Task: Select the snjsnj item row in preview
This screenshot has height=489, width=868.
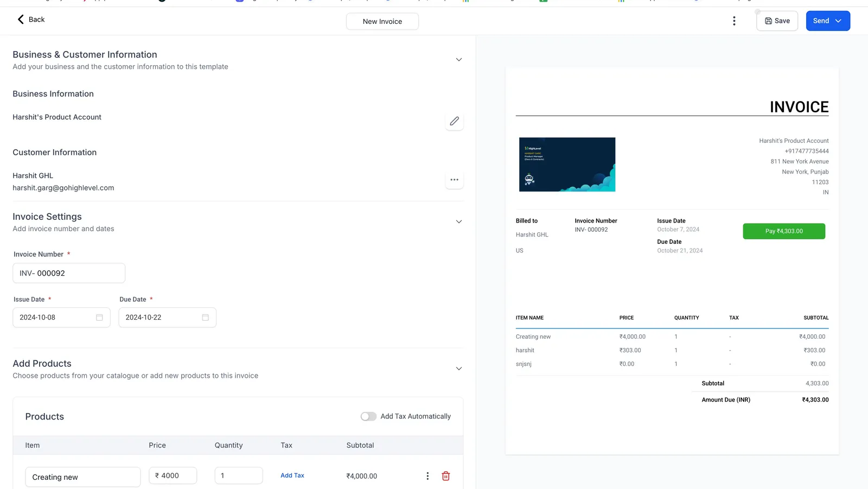Action: [672, 364]
